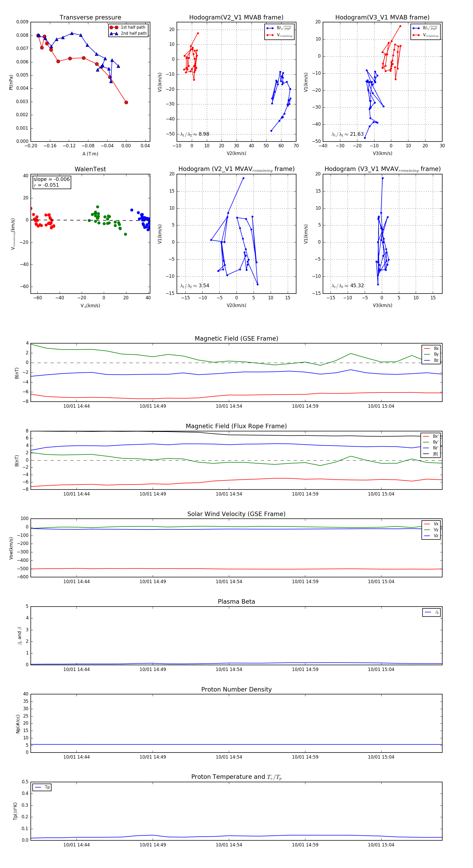Select B/√μ0ρ legend entry in V2_V1 MVAB hodogram
This screenshot has width=473, height=868.
click(x=279, y=28)
